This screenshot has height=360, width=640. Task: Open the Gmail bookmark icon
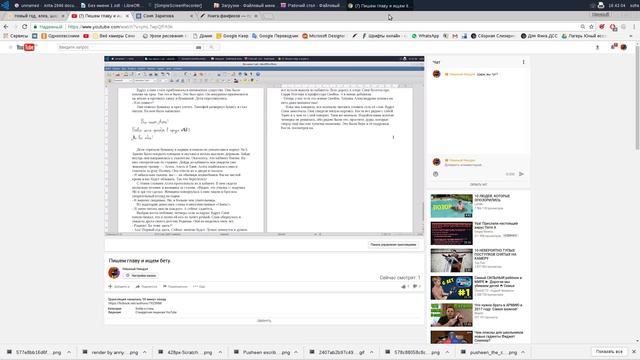455,36
